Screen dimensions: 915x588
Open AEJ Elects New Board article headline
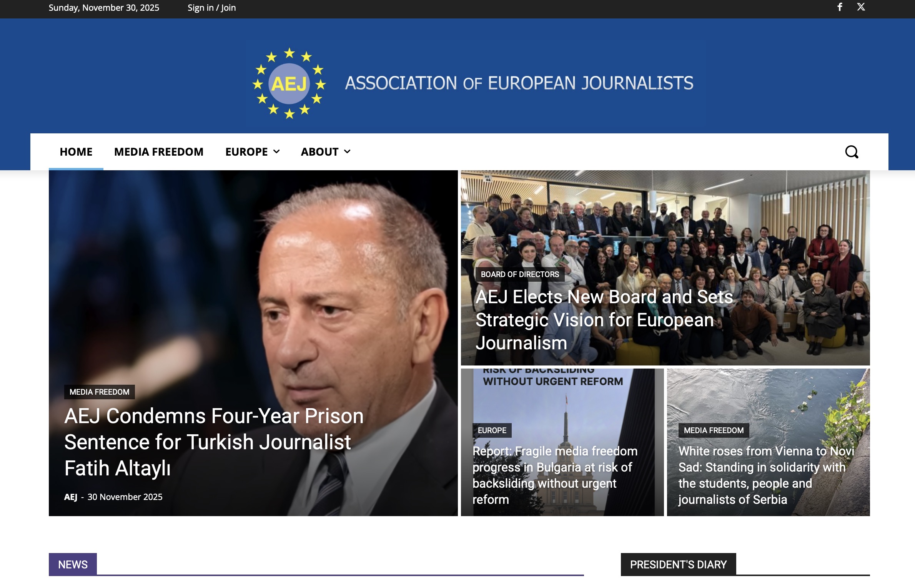click(604, 320)
